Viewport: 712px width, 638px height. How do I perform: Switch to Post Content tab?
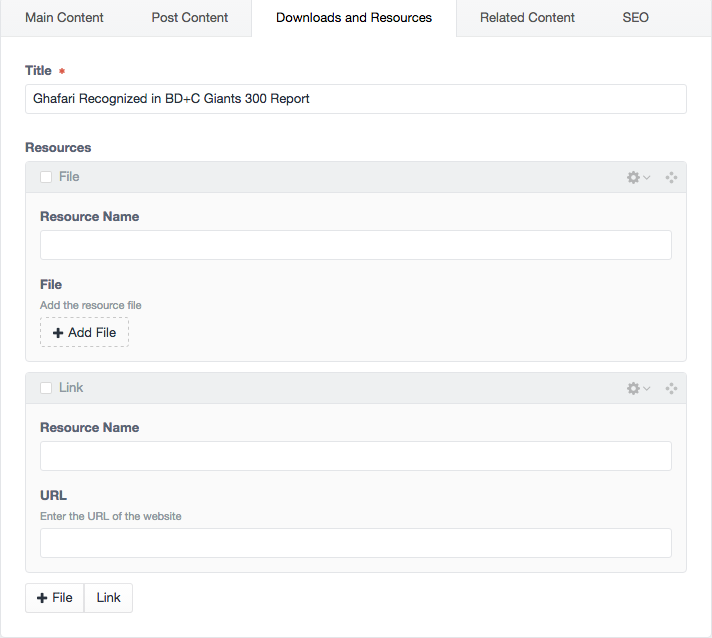pyautogui.click(x=190, y=18)
